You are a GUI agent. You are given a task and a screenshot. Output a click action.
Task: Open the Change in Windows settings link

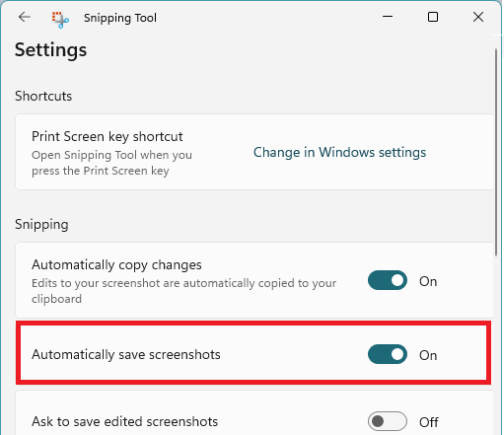coord(339,152)
